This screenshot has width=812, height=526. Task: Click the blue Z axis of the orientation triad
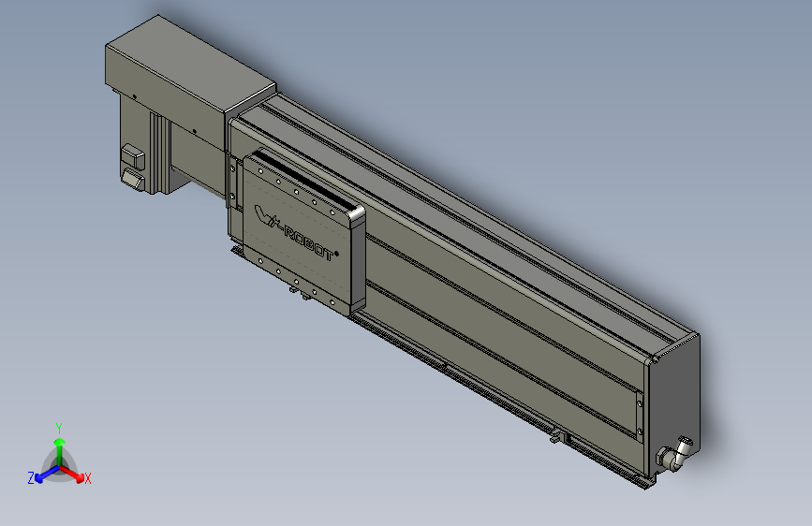pos(47,475)
